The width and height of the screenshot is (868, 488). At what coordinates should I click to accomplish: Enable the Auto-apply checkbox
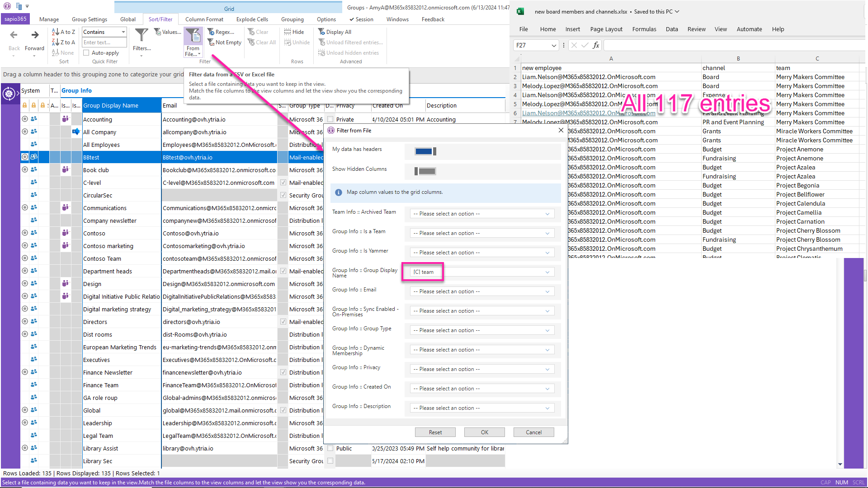(86, 53)
